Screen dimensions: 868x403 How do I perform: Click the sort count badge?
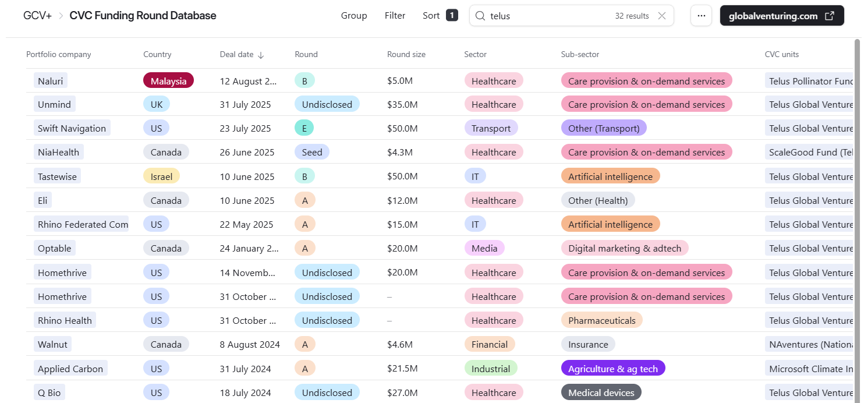click(452, 15)
